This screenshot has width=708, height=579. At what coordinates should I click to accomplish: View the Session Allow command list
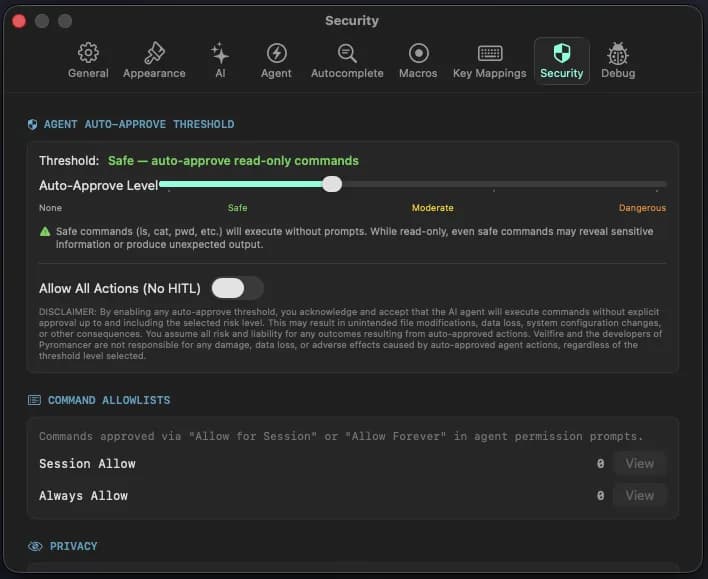coord(639,463)
